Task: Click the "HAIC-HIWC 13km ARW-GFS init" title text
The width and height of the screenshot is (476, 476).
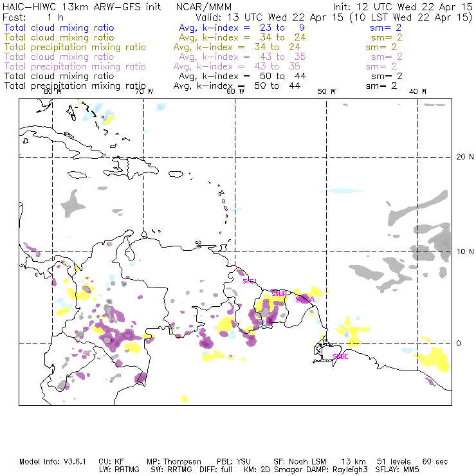Action: [x=82, y=6]
